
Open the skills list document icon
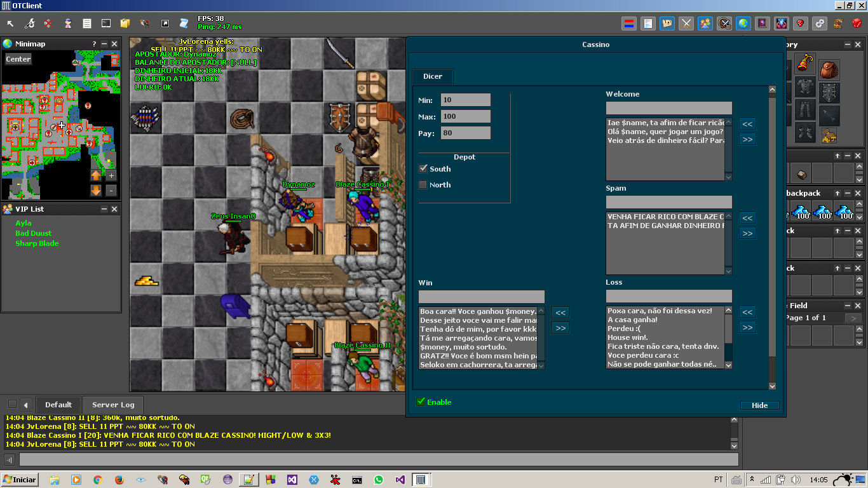tap(648, 24)
